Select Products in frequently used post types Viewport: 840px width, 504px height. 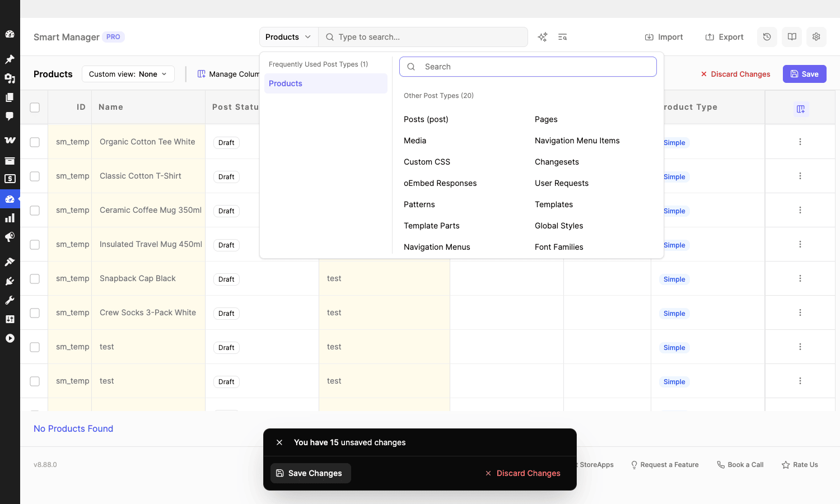tap(326, 83)
